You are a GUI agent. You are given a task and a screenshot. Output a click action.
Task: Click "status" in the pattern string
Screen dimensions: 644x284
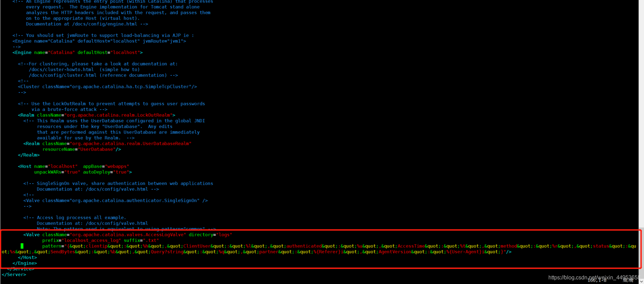601,246
